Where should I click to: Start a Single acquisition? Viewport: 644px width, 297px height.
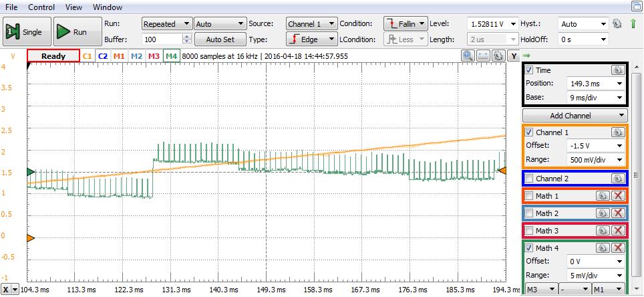click(x=27, y=31)
